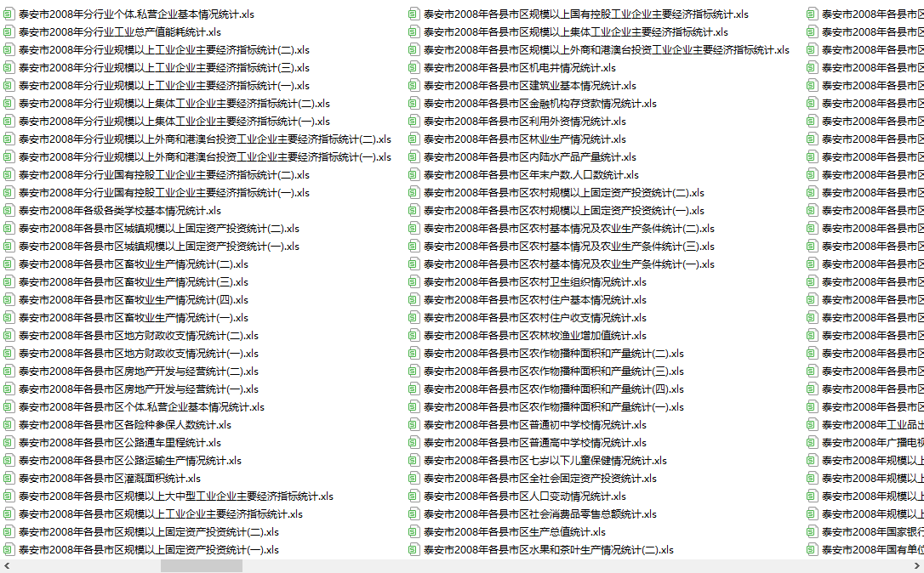Click the icon of 泰安市2008年各县市区生产总值统计.xls
The height and width of the screenshot is (573, 924).
[x=414, y=532]
